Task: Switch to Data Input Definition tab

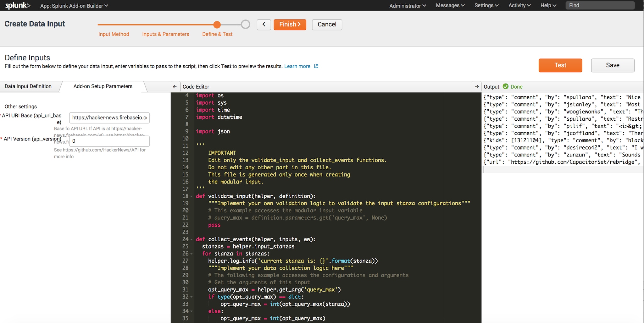Action: pos(28,86)
